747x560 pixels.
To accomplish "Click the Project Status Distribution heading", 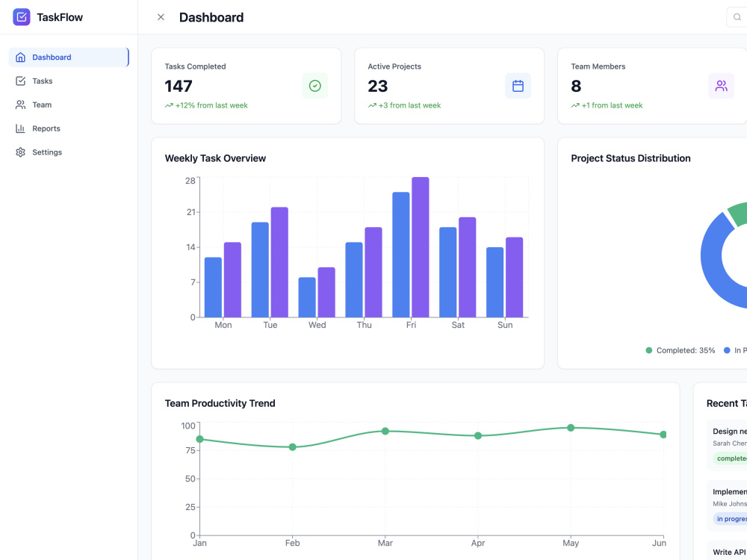I will [630, 158].
